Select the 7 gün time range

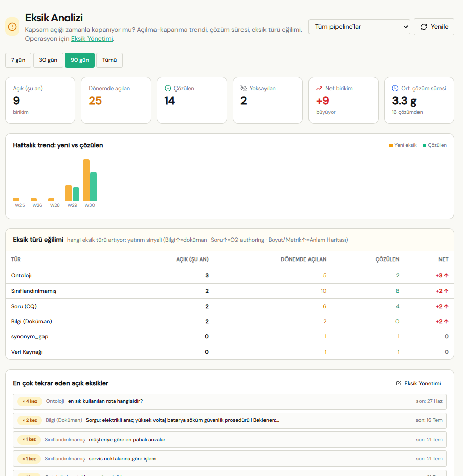point(18,60)
